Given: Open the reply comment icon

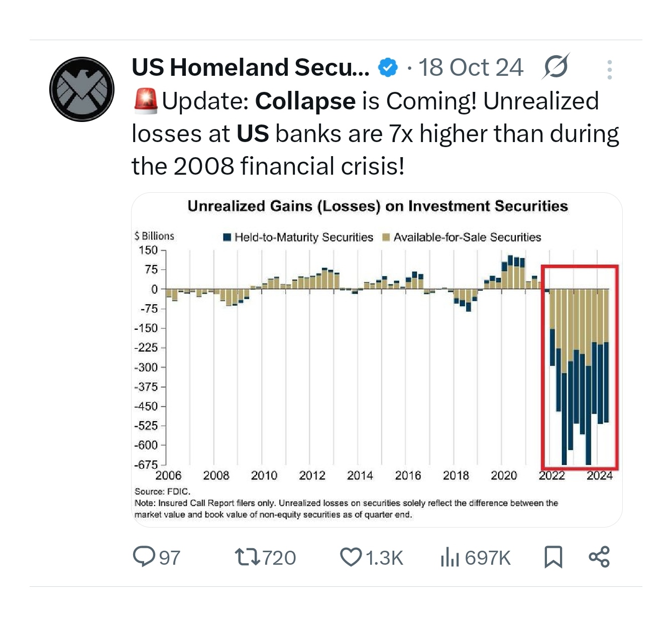Looking at the screenshot, I should 144,556.
